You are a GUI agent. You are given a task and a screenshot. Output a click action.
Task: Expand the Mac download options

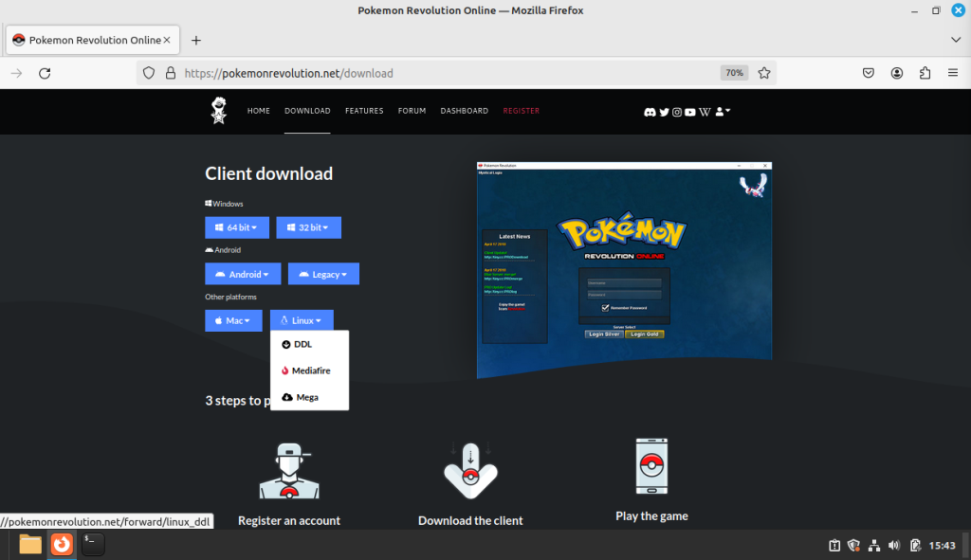pos(233,320)
